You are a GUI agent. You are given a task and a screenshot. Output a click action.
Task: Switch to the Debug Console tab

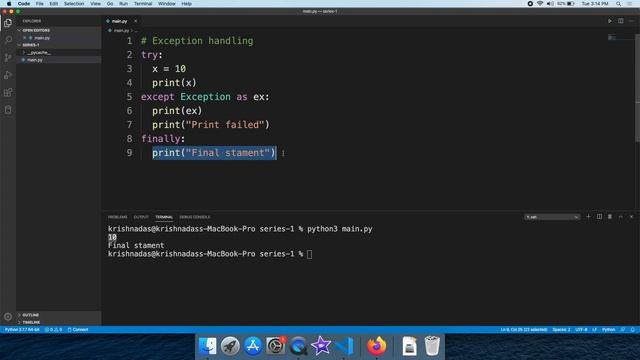point(195,217)
